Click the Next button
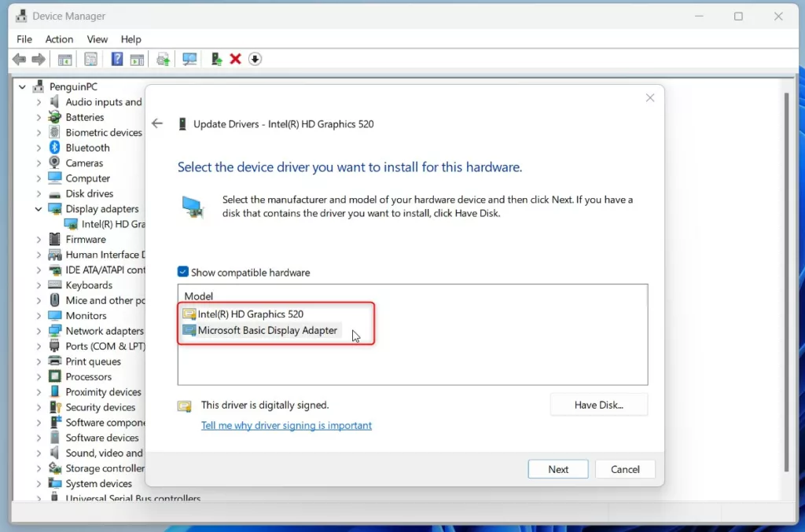The width and height of the screenshot is (805, 532). pos(558,469)
